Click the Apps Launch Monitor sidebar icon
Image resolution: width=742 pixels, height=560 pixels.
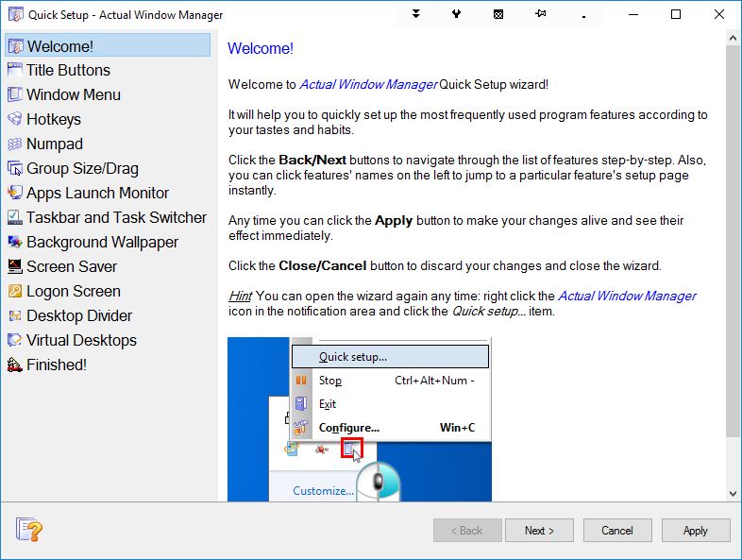click(15, 193)
